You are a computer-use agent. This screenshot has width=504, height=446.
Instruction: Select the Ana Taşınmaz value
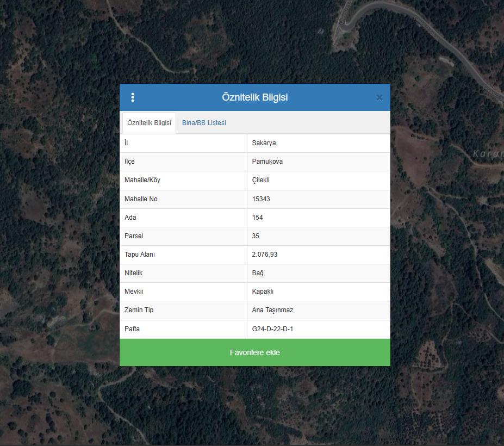pos(272,310)
